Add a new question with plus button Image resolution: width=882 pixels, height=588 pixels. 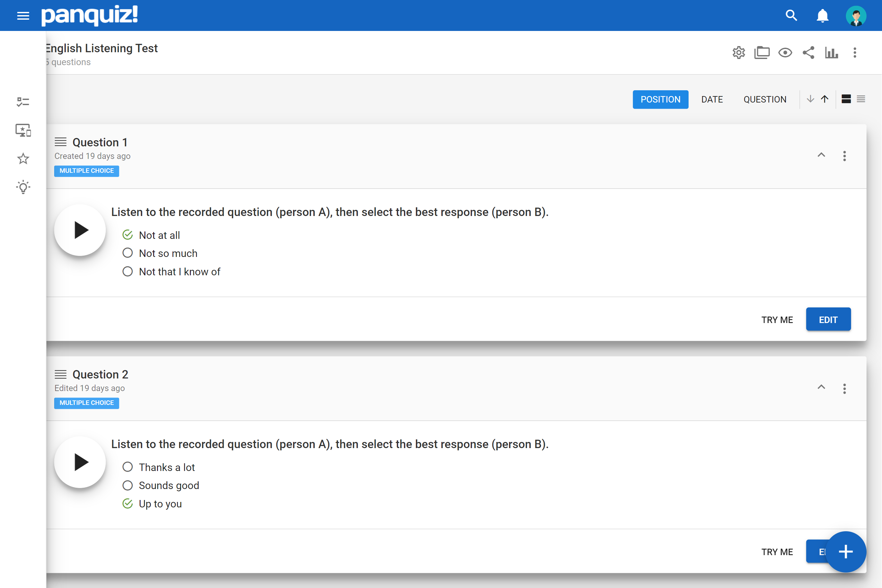[846, 552]
